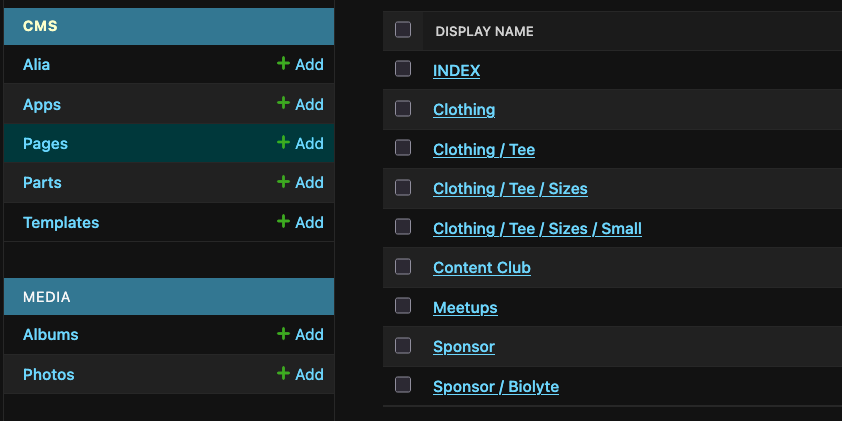This screenshot has height=421, width=842.
Task: Open the CMS section header
Action: 40,26
